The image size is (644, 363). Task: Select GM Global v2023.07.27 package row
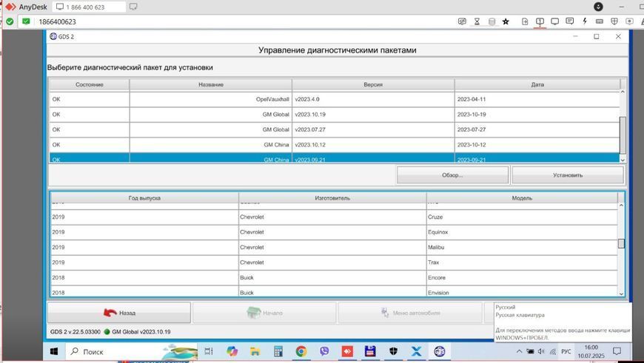(335, 129)
